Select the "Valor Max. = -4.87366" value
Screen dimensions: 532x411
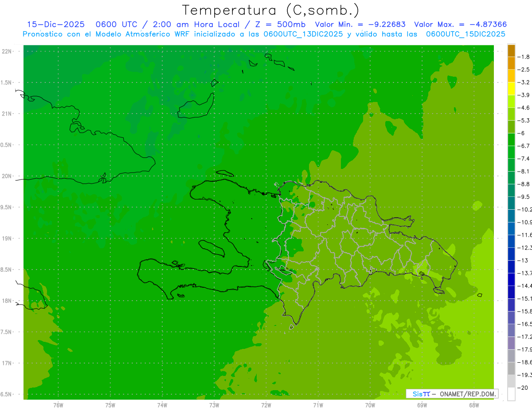461,25
